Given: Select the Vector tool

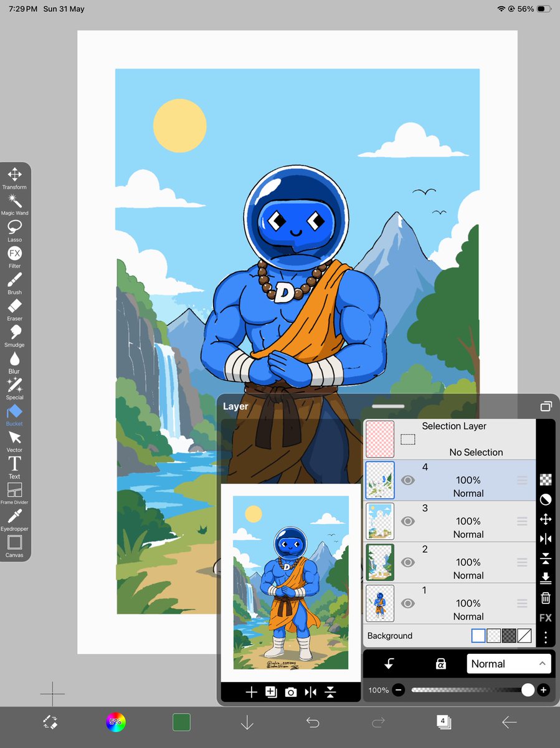Looking at the screenshot, I should pyautogui.click(x=14, y=441).
